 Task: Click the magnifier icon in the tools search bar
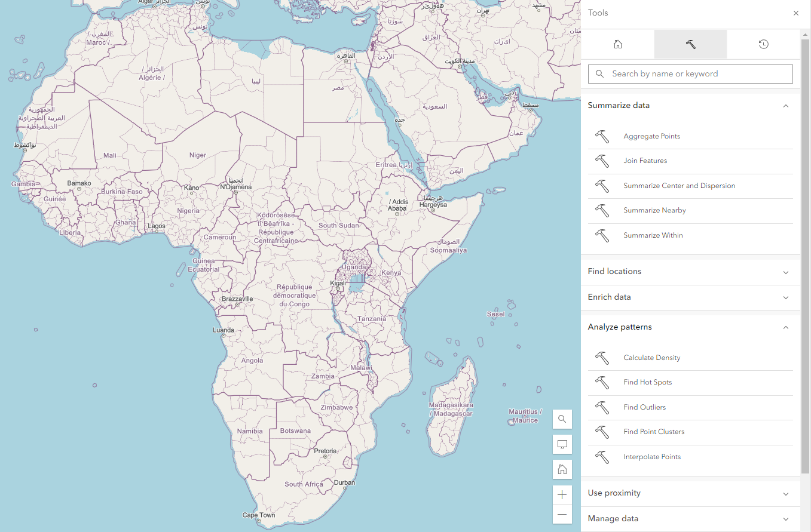pyautogui.click(x=599, y=73)
